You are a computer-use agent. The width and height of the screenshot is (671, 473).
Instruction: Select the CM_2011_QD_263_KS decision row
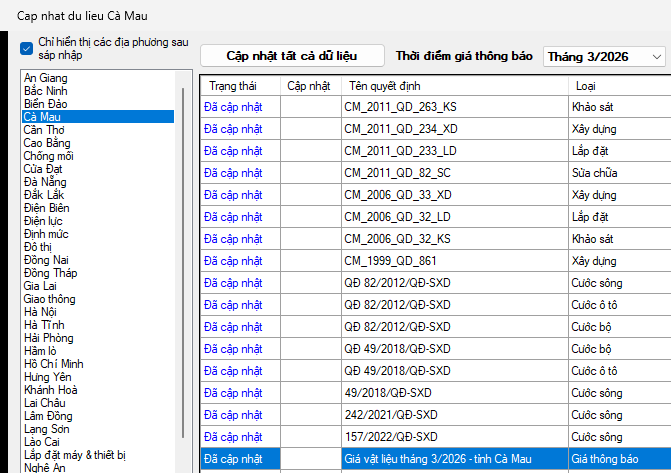click(400, 105)
